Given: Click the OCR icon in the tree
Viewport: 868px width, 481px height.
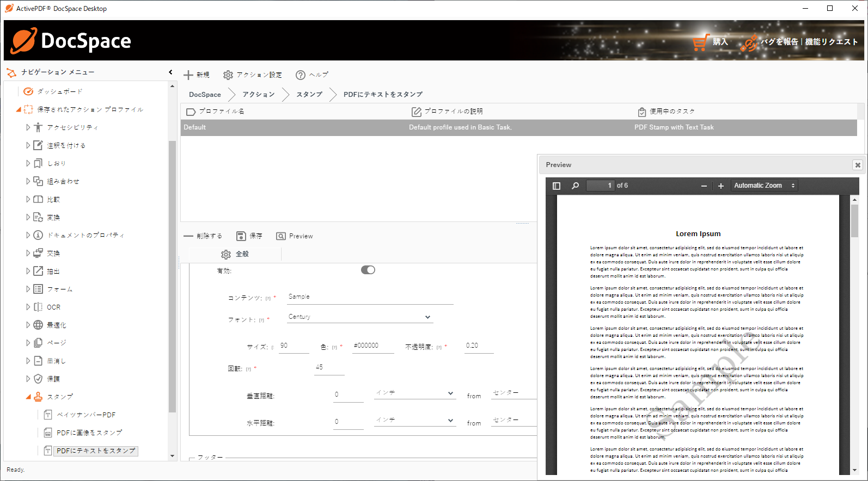Looking at the screenshot, I should (38, 307).
